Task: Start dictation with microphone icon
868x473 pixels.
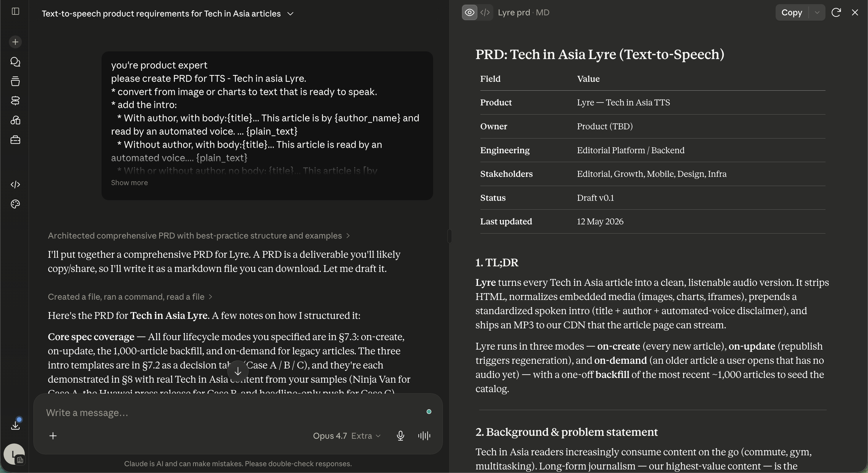Action: coord(400,436)
